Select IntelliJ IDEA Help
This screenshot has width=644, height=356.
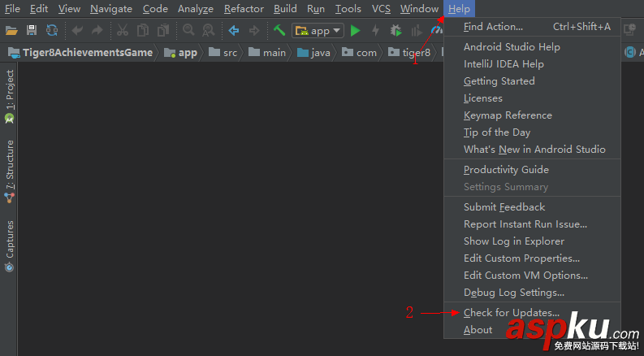click(532, 64)
